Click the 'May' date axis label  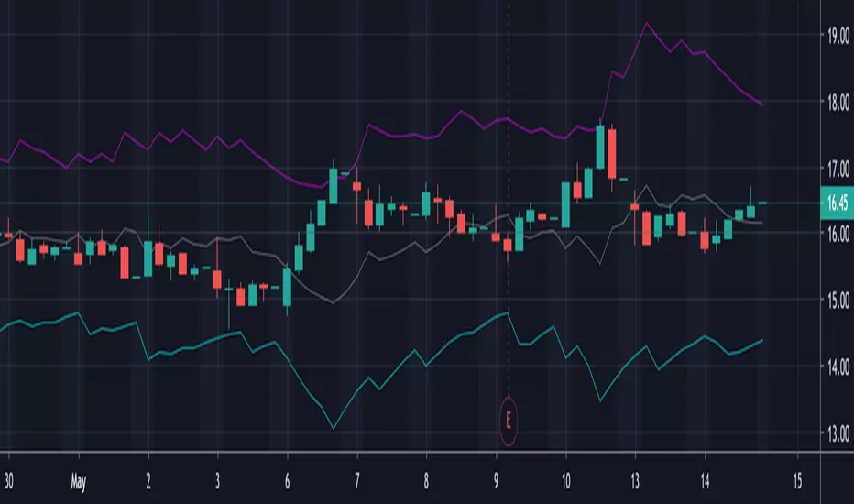point(79,482)
